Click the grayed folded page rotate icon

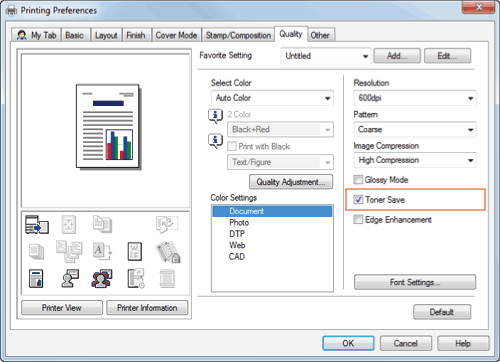[167, 224]
